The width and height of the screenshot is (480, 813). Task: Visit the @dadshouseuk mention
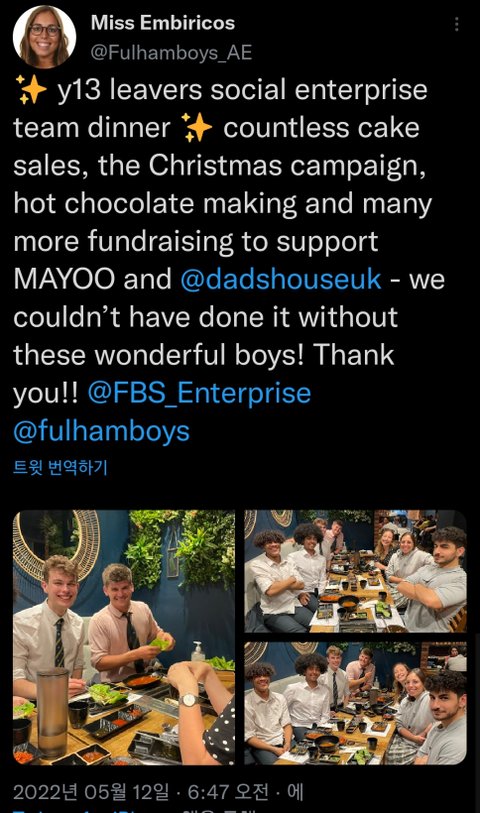click(280, 279)
